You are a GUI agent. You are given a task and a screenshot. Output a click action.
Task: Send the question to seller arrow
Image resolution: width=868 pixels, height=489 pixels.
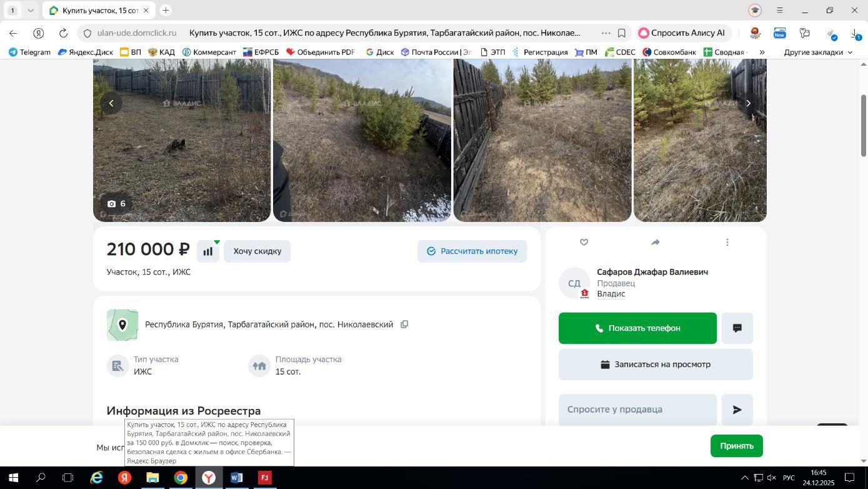(x=737, y=410)
